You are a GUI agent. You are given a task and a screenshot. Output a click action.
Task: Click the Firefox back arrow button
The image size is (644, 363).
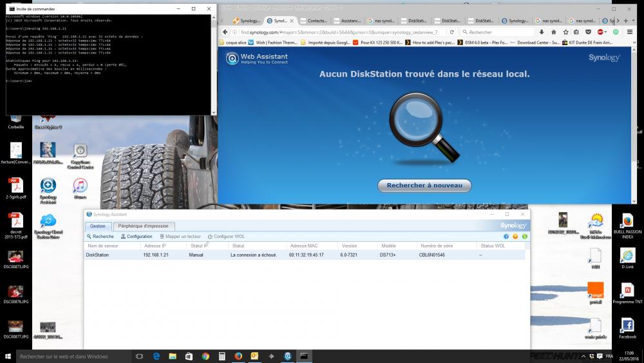225,32
